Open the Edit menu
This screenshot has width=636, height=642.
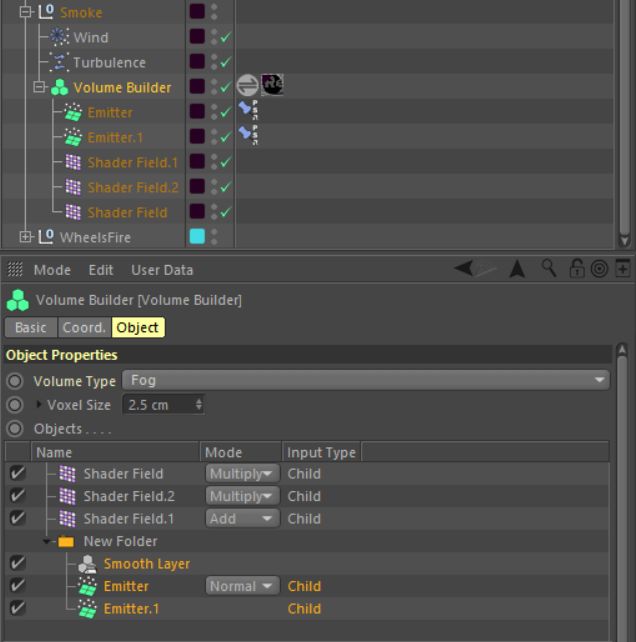101,270
